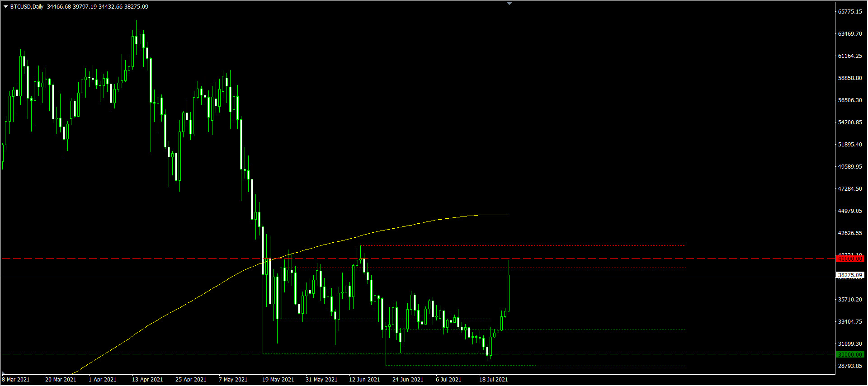
Task: Click price scale value 28793.85
Action: click(x=850, y=366)
